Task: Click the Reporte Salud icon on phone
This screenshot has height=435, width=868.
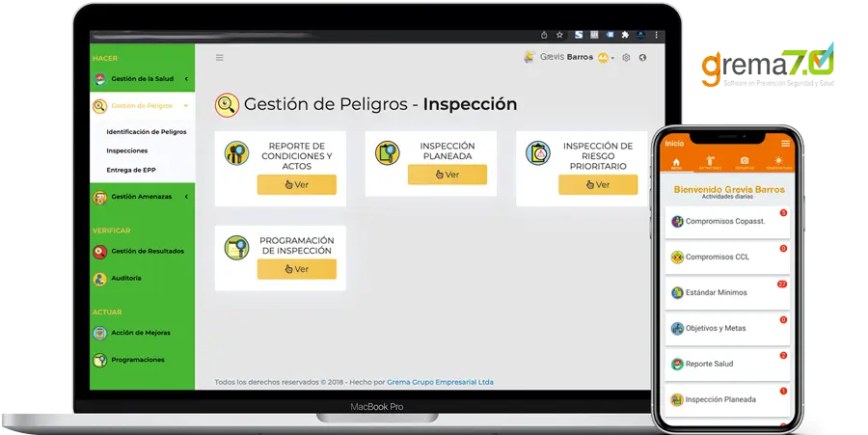Action: pos(677,365)
